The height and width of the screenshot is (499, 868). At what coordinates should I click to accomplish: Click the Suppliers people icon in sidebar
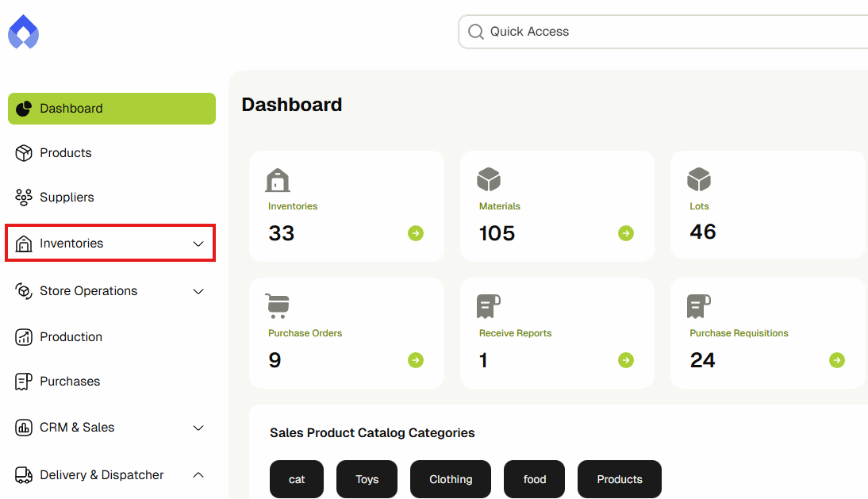tap(24, 198)
